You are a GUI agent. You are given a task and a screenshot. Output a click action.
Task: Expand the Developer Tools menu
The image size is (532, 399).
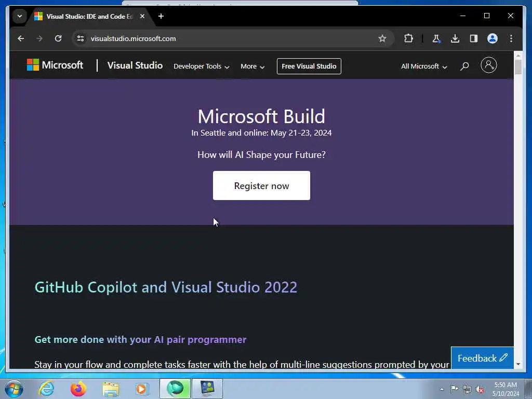point(202,66)
